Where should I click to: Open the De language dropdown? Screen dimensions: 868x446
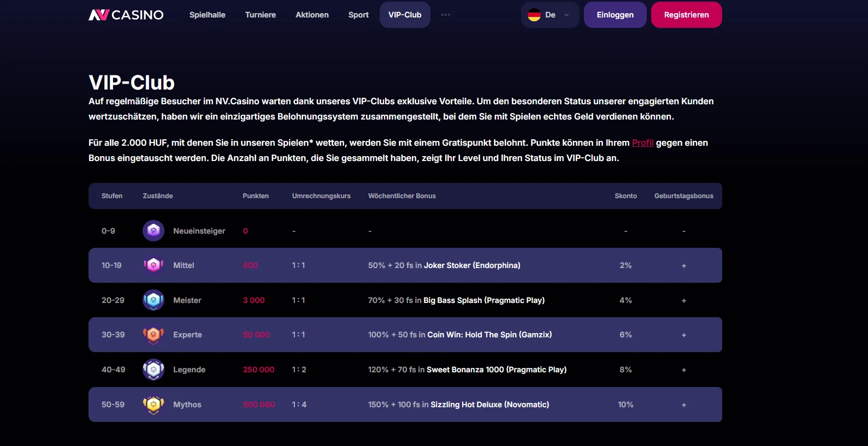click(x=550, y=15)
